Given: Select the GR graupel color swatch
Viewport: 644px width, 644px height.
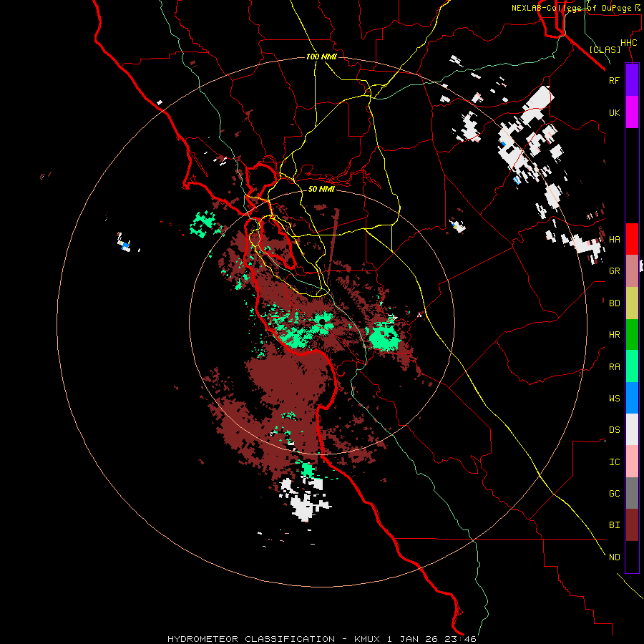Looking at the screenshot, I should [x=632, y=271].
